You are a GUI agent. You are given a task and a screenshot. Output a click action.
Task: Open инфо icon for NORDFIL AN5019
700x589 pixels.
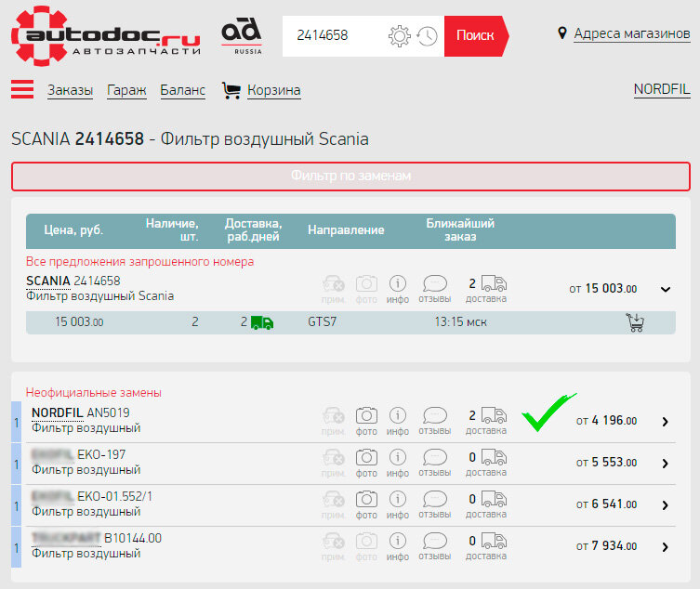[398, 421]
